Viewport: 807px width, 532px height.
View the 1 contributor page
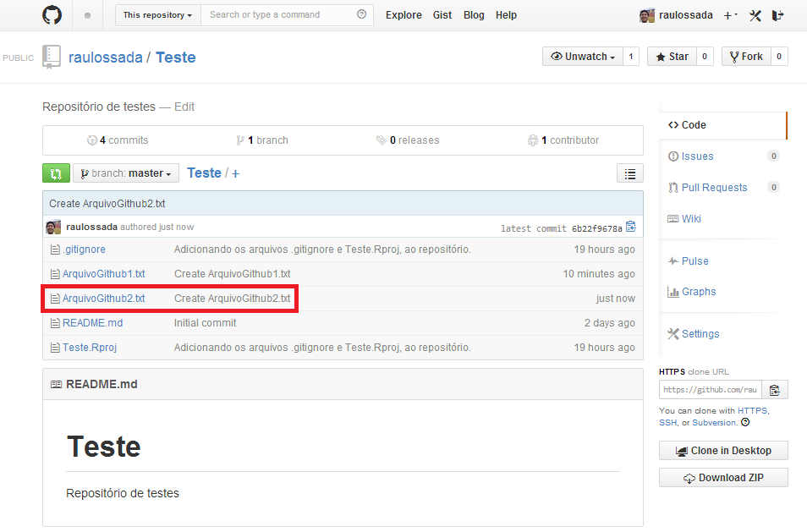coord(563,140)
